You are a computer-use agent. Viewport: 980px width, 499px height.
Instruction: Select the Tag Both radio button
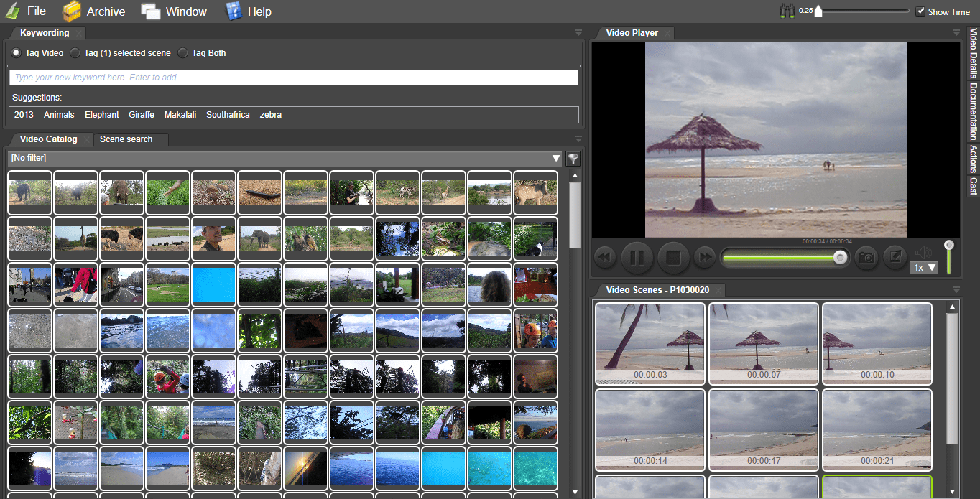(x=182, y=53)
